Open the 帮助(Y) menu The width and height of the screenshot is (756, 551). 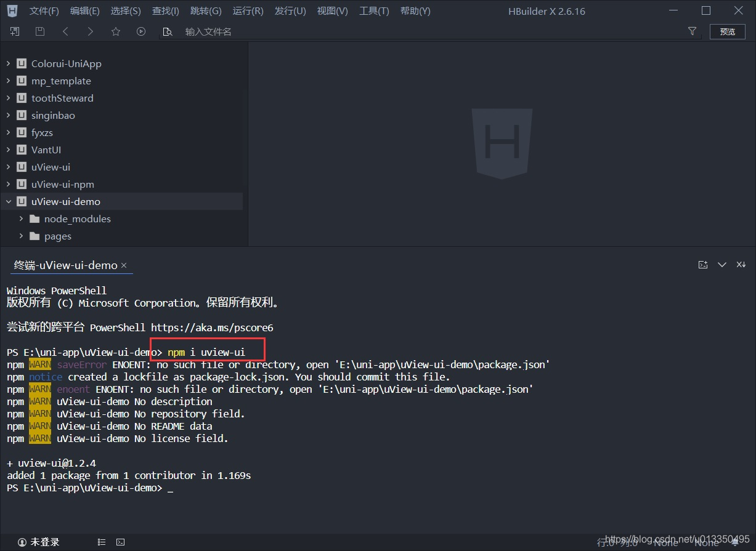coord(415,11)
